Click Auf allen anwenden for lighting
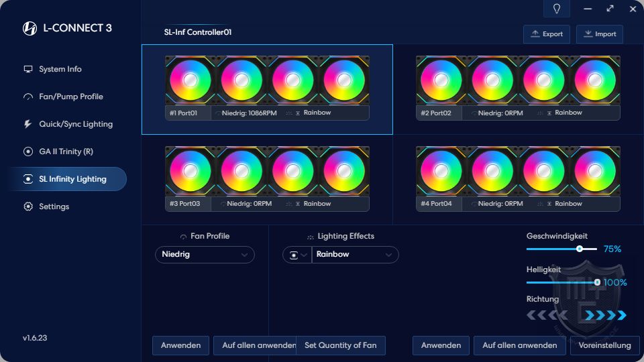The width and height of the screenshot is (644, 362). (x=519, y=345)
